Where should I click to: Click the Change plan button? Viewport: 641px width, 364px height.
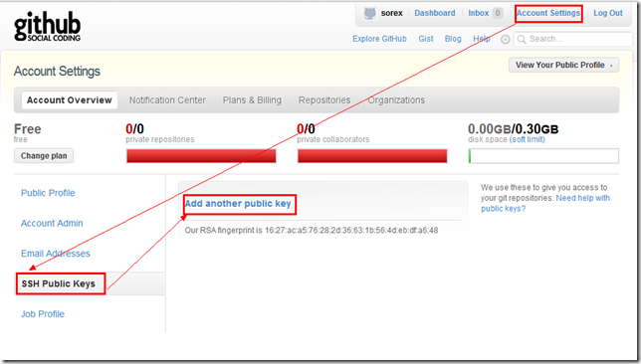click(x=44, y=156)
